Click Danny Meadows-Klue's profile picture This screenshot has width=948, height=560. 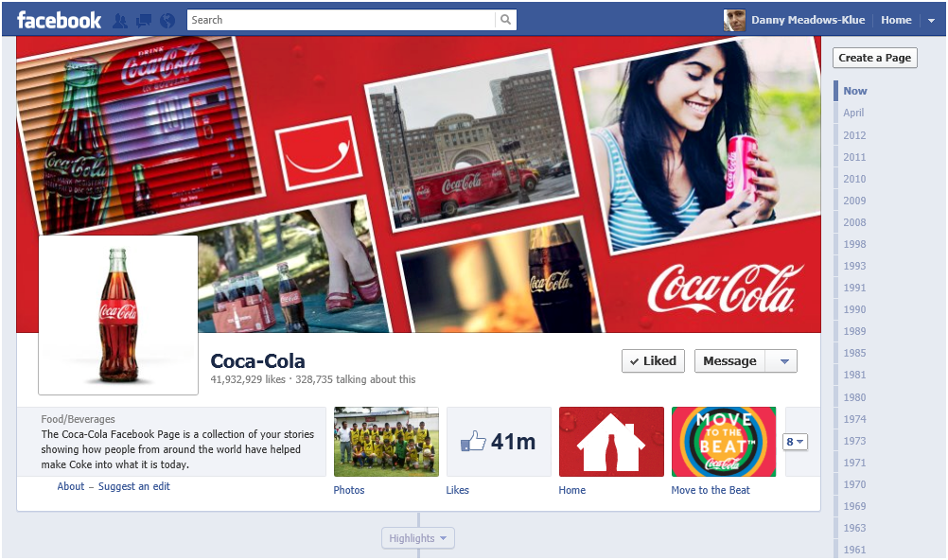pyautogui.click(x=734, y=20)
